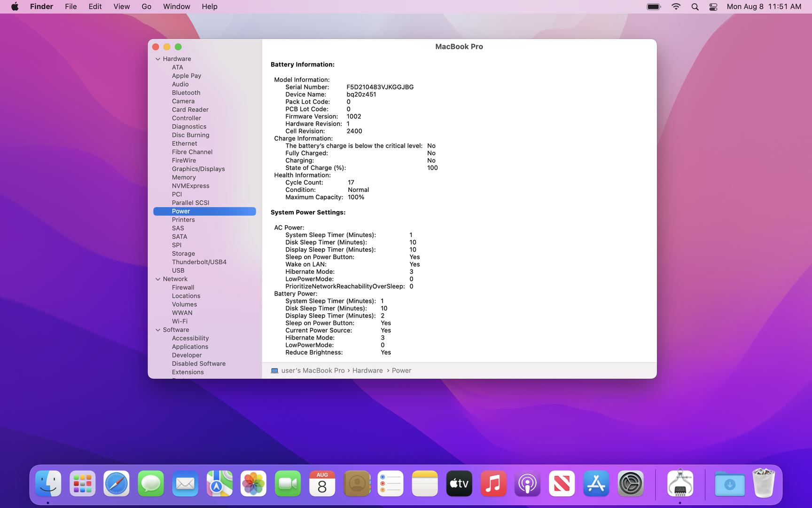Open Music app in the Dock
Viewport: 812px width, 508px height.
(493, 484)
